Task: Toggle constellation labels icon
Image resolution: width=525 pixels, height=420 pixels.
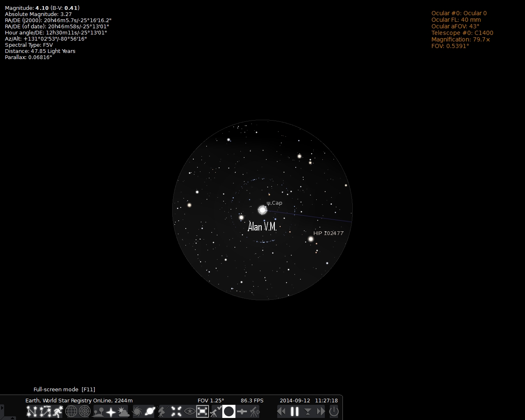Action: pos(45,411)
